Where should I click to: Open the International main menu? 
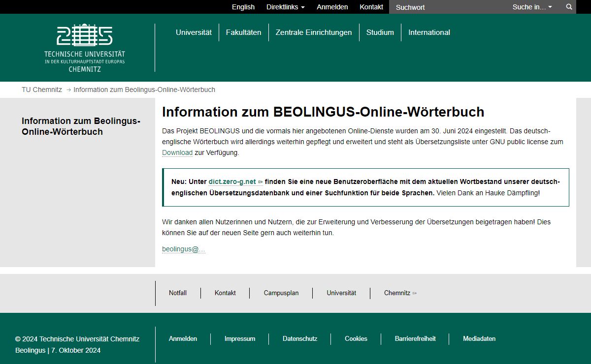click(x=429, y=32)
